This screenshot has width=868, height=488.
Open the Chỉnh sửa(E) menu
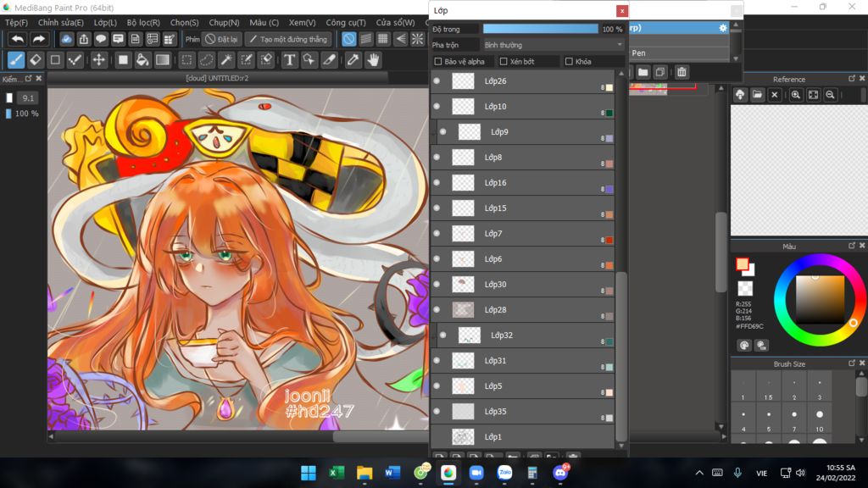(61, 23)
